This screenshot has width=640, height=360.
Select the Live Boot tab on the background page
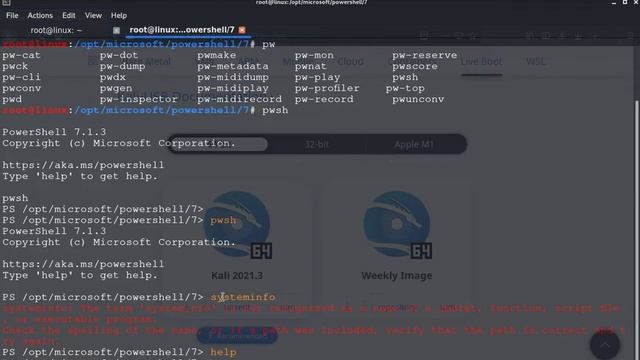(482, 62)
